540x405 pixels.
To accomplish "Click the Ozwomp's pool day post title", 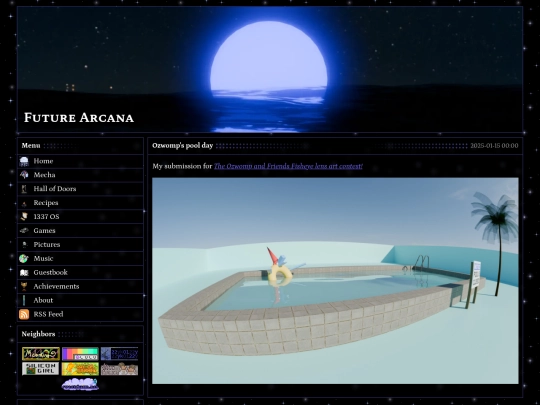I will click(x=183, y=145).
